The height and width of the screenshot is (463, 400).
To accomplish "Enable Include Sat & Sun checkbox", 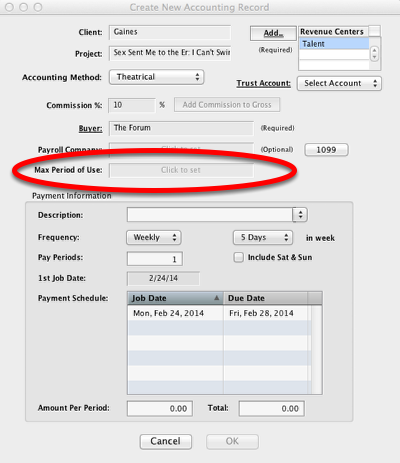I will (239, 257).
